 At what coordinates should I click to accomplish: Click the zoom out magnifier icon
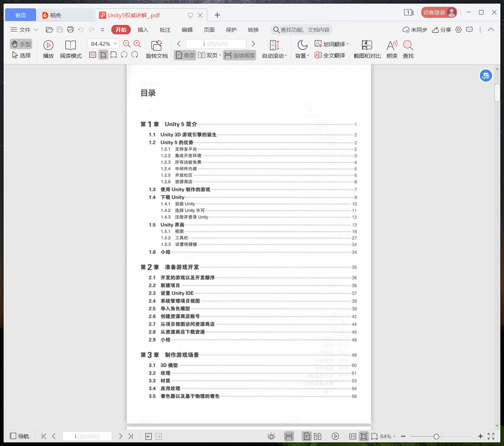(127, 44)
